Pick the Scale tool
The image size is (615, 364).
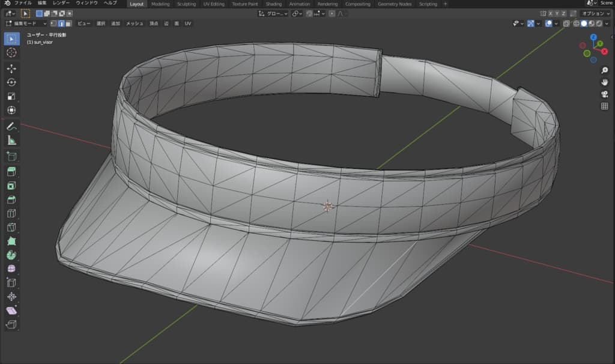point(11,96)
